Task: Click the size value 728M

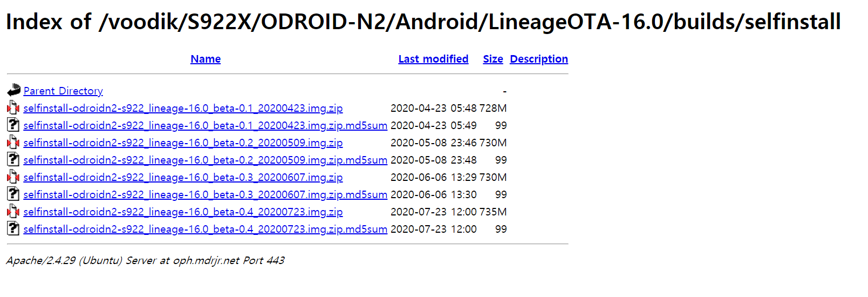Action: tap(493, 108)
